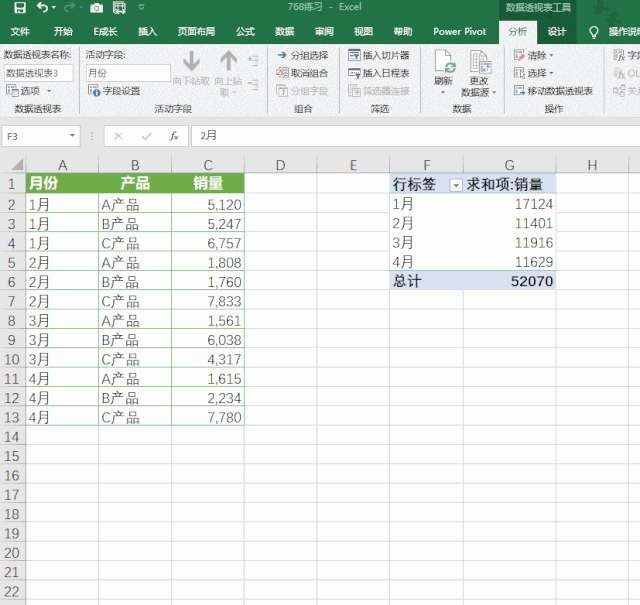The image size is (640, 605).
Task: Insert a slicer with 插入切片器
Action: [379, 55]
